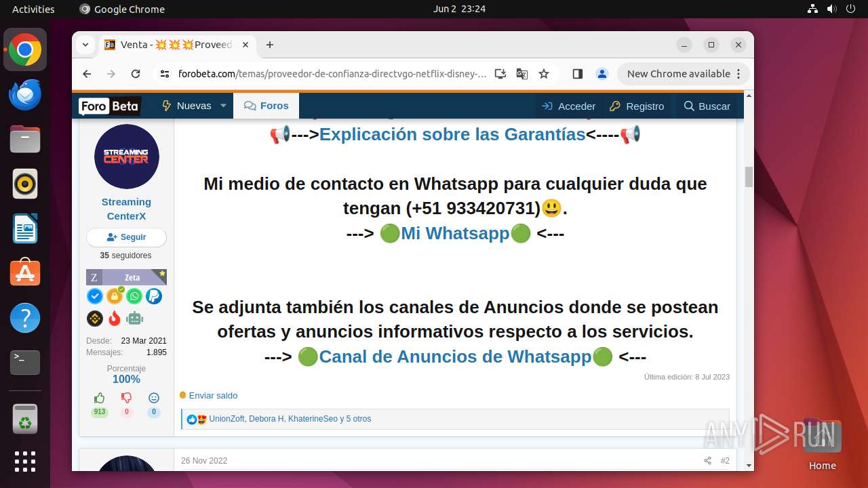Close the Venta Proveedor tab
Image resolution: width=868 pixels, height=488 pixels.
pyautogui.click(x=245, y=45)
